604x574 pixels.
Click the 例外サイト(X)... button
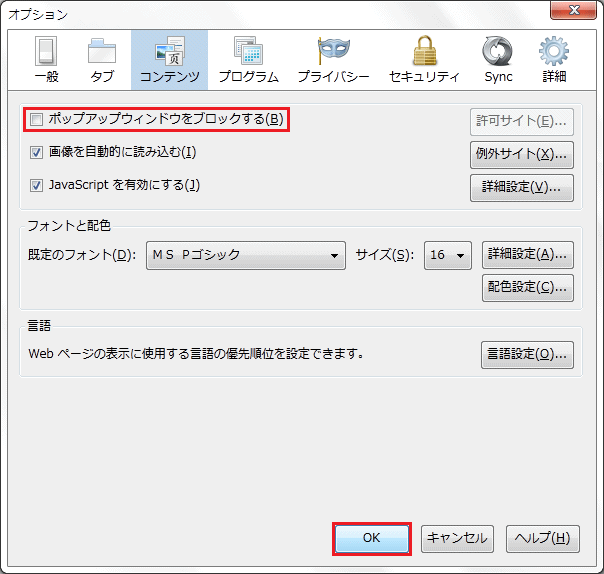coord(522,154)
